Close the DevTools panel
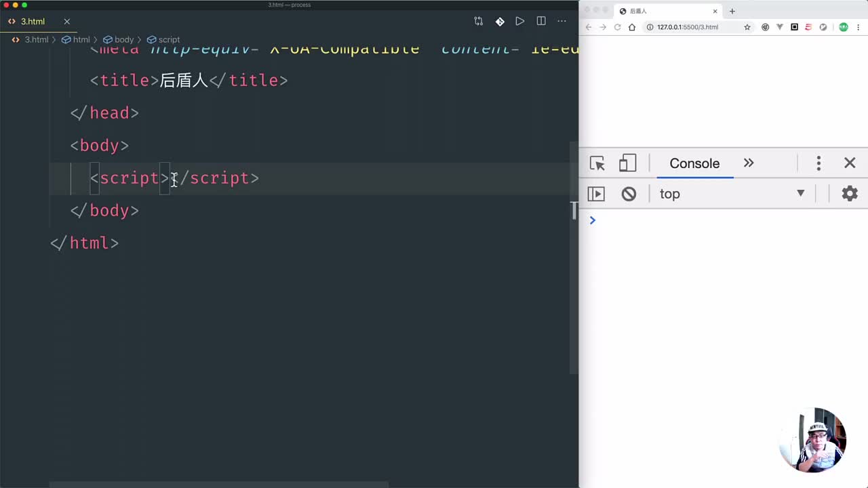The image size is (868, 488). click(850, 163)
